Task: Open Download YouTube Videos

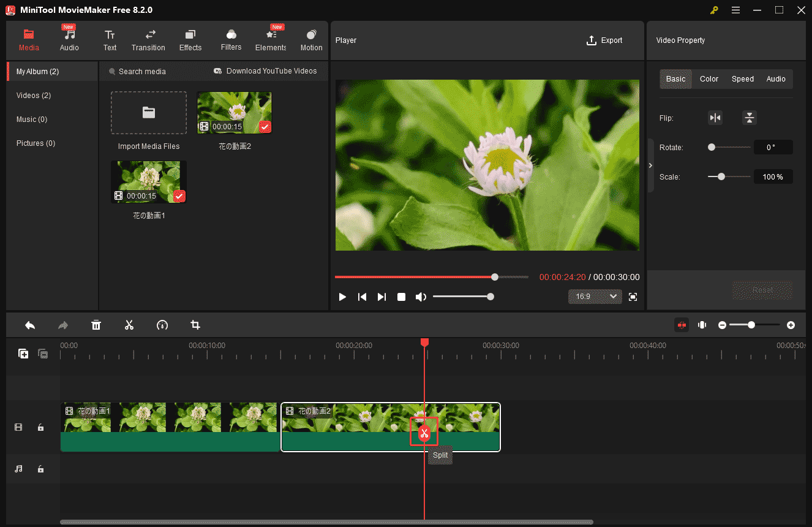Action: [x=265, y=71]
